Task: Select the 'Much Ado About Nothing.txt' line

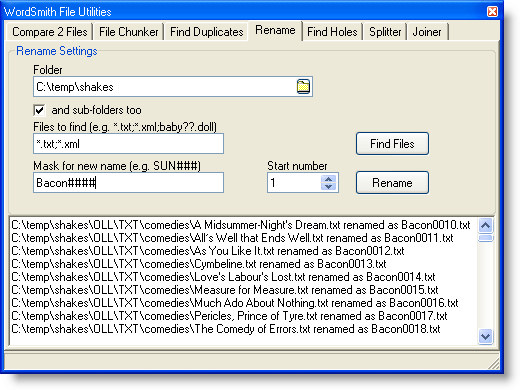Action: 235,303
